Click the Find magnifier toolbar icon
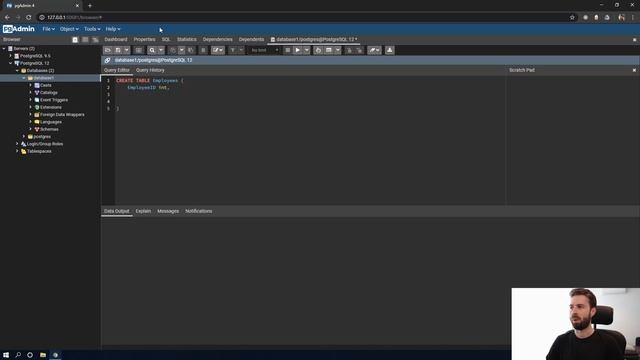640x360 pixels. (152, 50)
